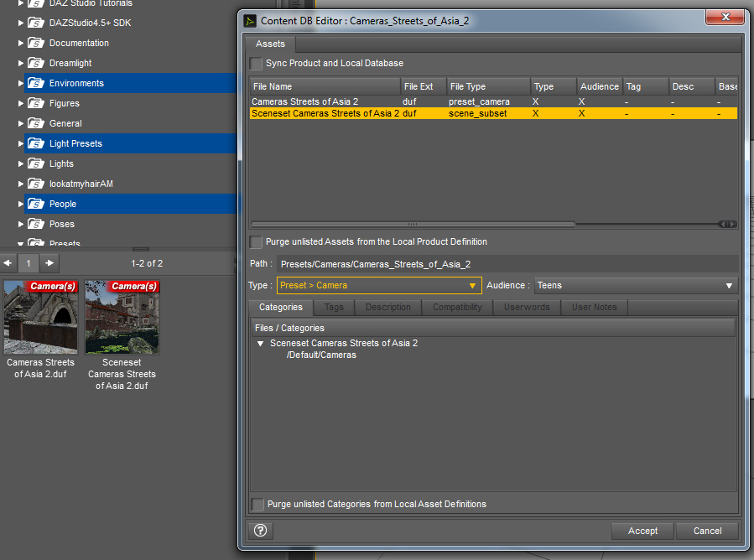Click the Light Presets folder icon
Image resolution: width=754 pixels, height=560 pixels.
click(36, 143)
